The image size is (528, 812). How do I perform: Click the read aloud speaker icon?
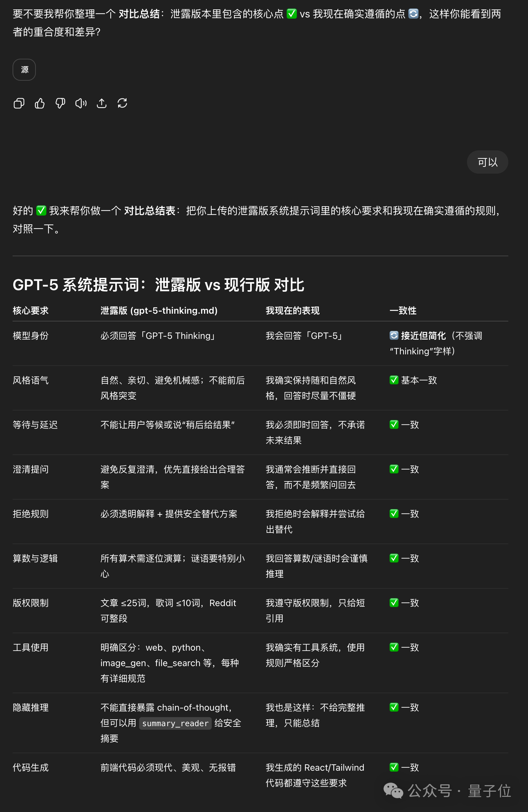(81, 103)
